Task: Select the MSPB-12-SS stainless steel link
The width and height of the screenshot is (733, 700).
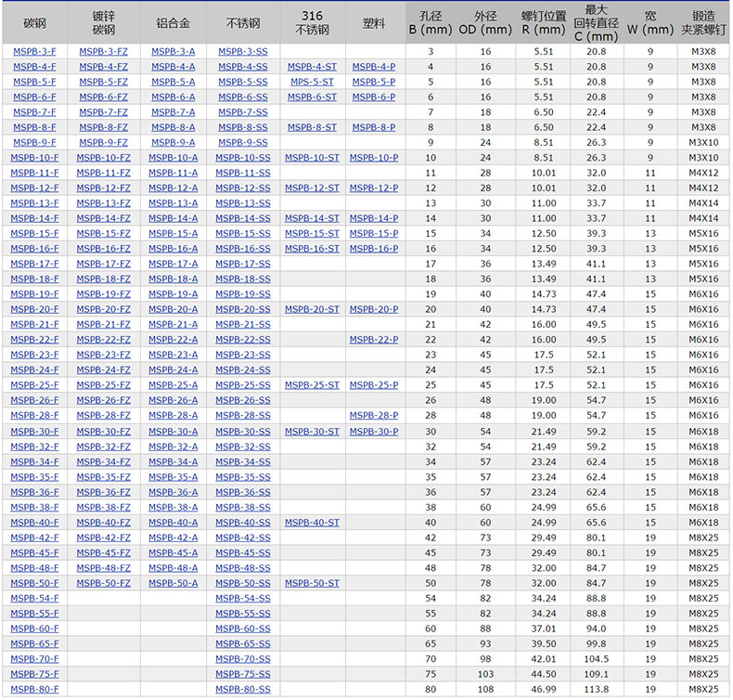Action: click(243, 188)
